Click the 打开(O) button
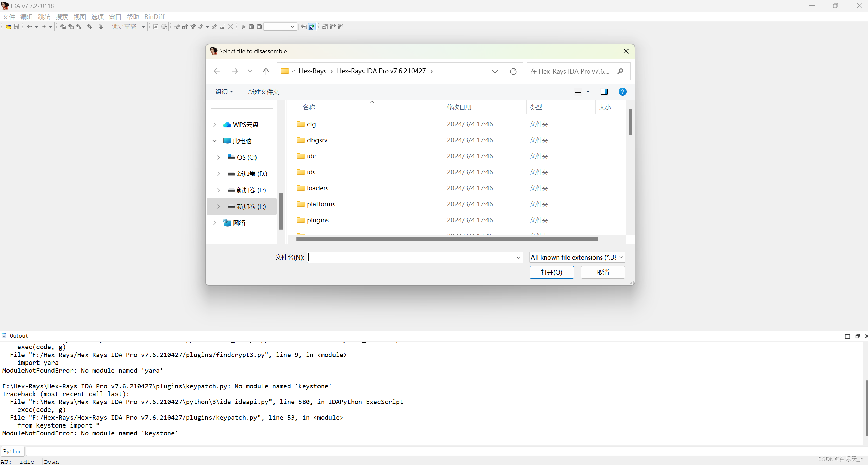Screen dimensions: 868x465 coord(552,272)
